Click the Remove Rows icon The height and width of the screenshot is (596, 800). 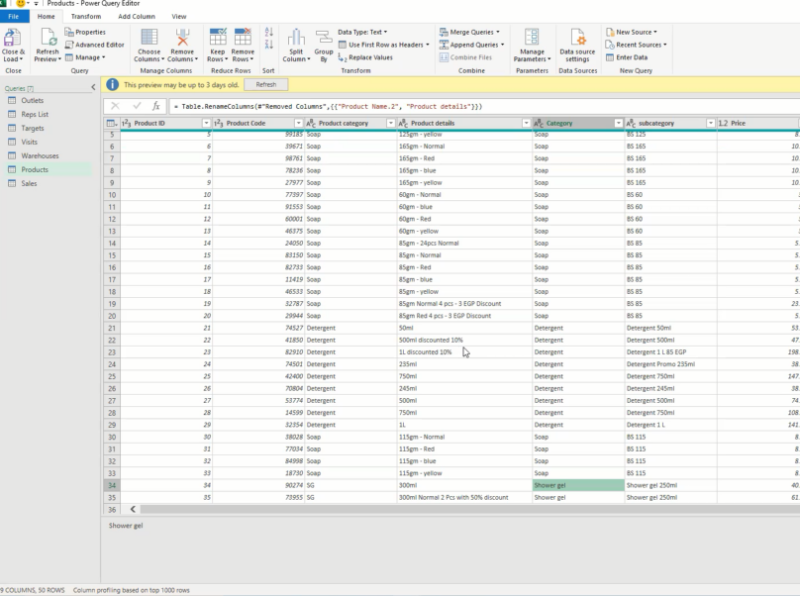(x=242, y=37)
